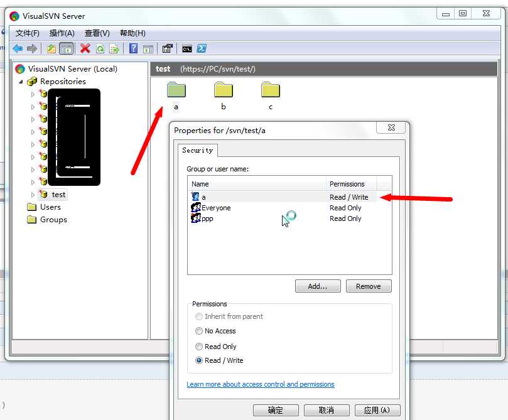The width and height of the screenshot is (508, 420).
Task: Click the red X Delete toolbar icon
Action: coord(85,48)
